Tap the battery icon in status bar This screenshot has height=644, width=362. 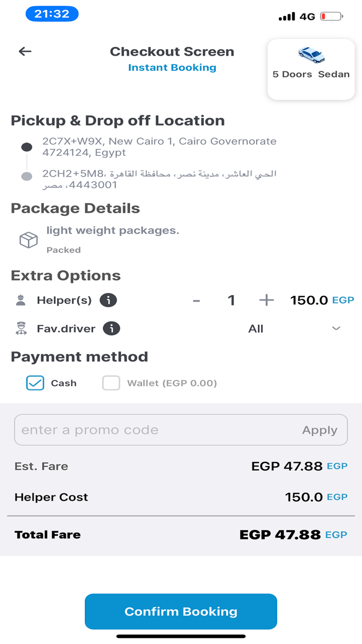331,17
